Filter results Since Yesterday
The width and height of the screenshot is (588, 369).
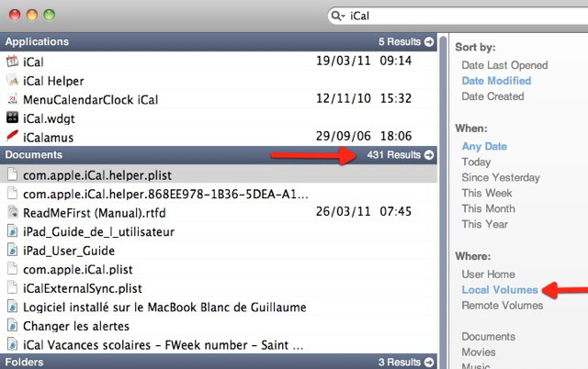coord(501,177)
